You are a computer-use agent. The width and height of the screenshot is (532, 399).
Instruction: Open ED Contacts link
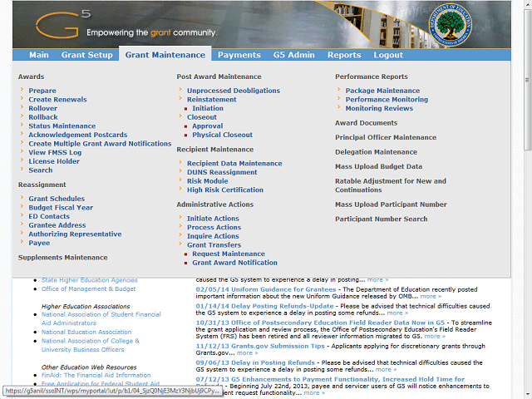[x=49, y=216]
